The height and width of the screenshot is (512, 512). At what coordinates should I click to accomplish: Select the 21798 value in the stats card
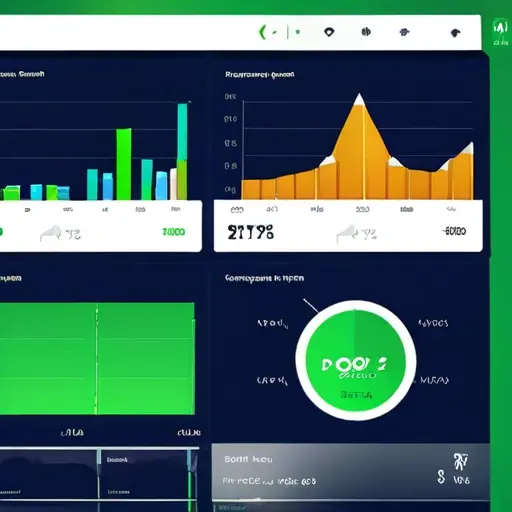pyautogui.click(x=251, y=232)
